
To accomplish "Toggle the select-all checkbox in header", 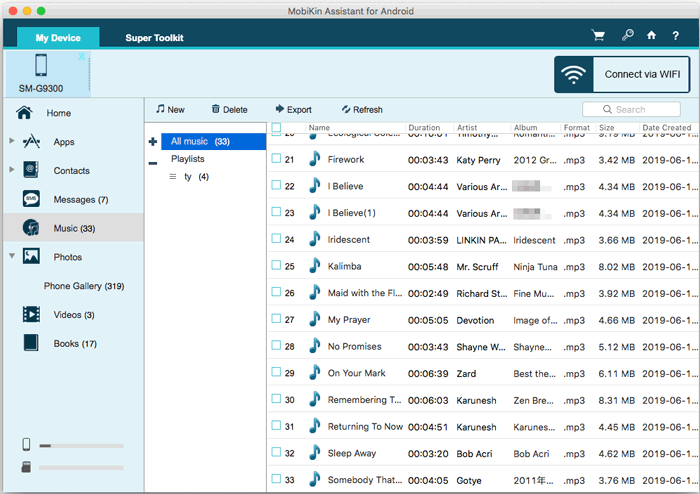I will (x=276, y=127).
